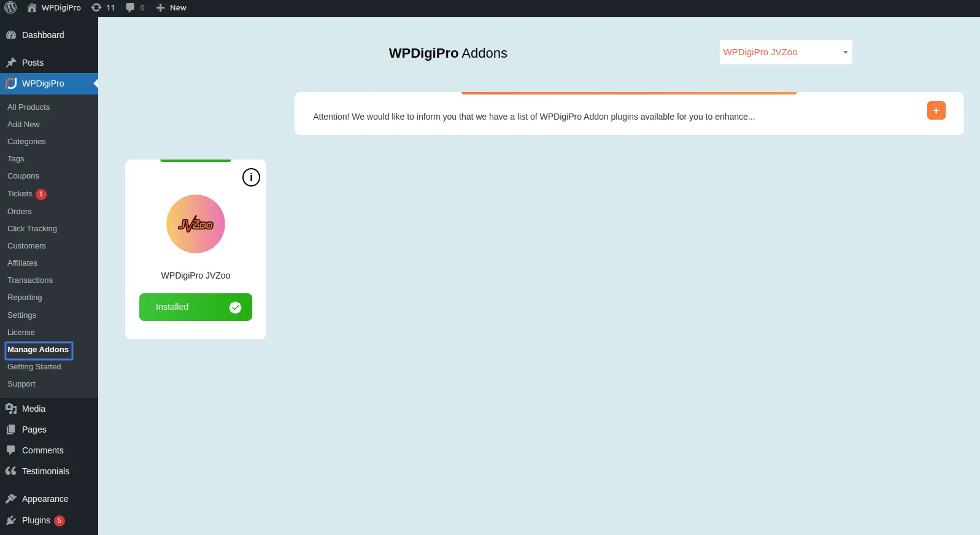Open Coupons submenu item
Image resolution: width=980 pixels, height=535 pixels.
tap(23, 175)
